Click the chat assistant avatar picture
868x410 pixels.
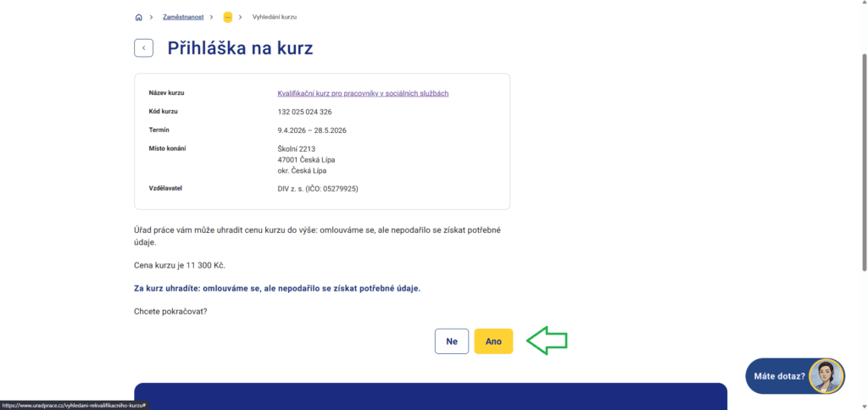point(826,376)
